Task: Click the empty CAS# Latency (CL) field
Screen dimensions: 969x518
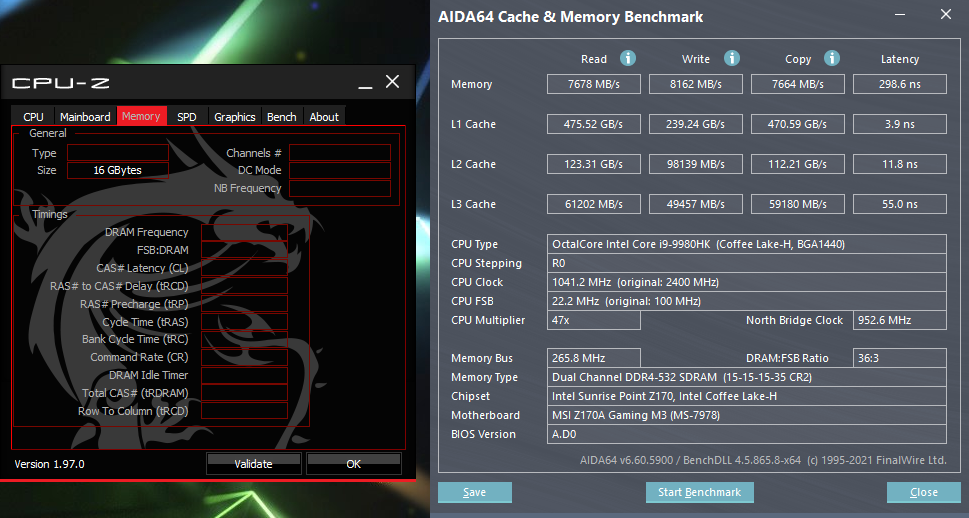Action: point(244,268)
